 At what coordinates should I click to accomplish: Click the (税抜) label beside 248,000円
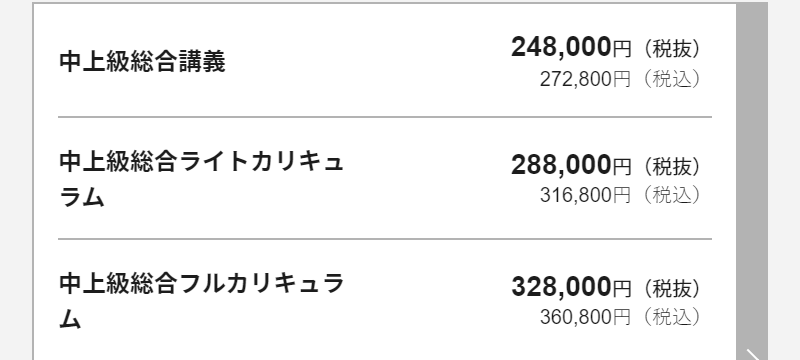click(x=671, y=49)
